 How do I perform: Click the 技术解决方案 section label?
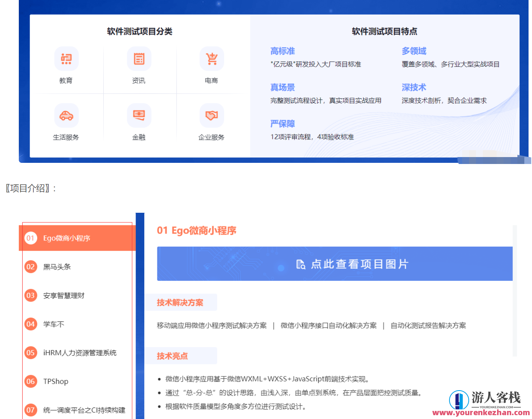(181, 302)
